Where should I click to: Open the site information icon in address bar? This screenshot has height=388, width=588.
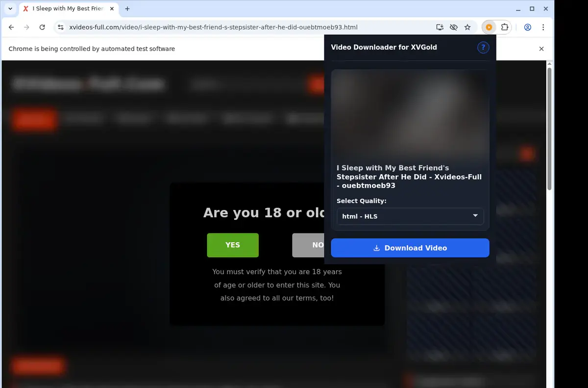coord(61,27)
